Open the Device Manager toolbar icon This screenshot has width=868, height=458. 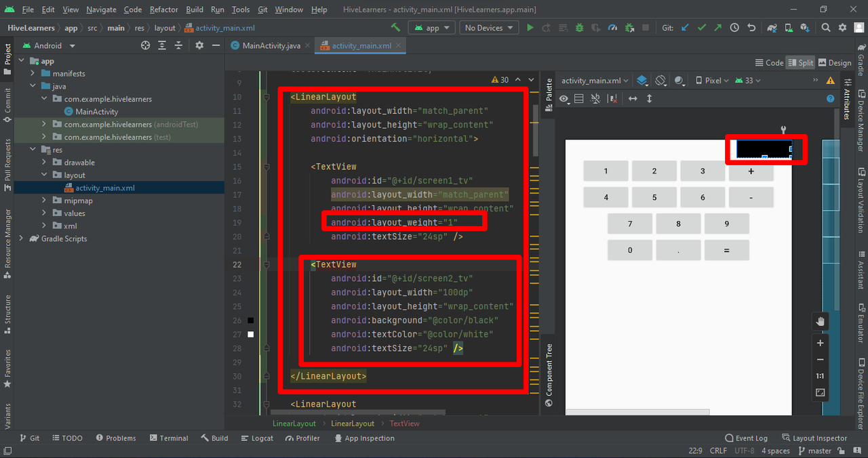coord(788,28)
